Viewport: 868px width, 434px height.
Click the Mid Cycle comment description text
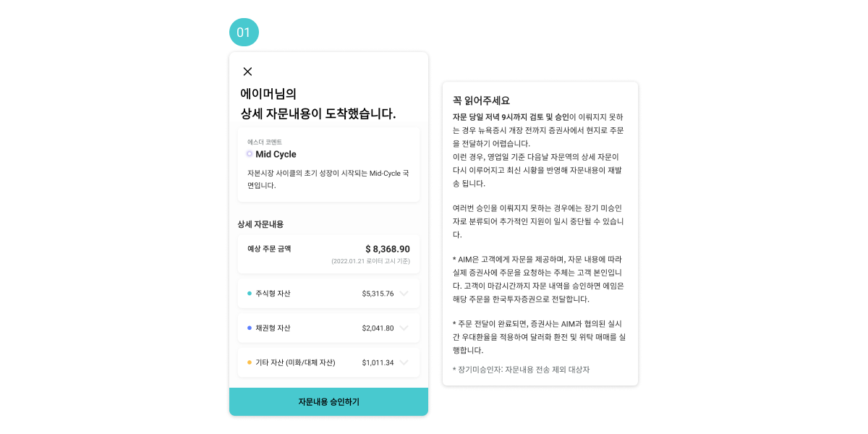coord(328,179)
